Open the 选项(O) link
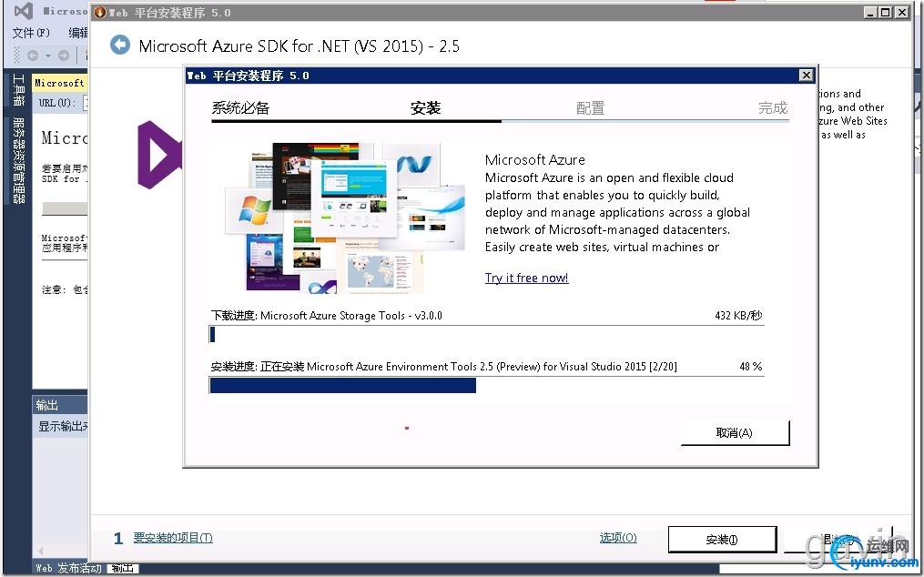 618,538
